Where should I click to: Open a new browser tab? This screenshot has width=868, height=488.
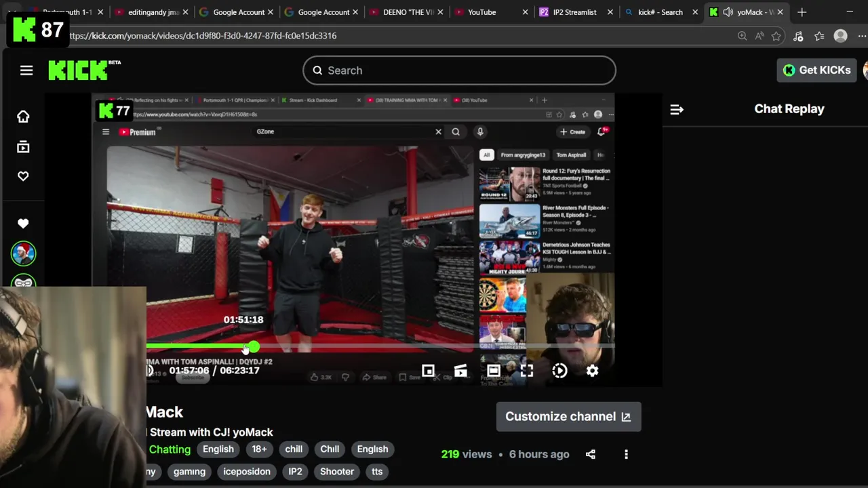click(x=802, y=12)
